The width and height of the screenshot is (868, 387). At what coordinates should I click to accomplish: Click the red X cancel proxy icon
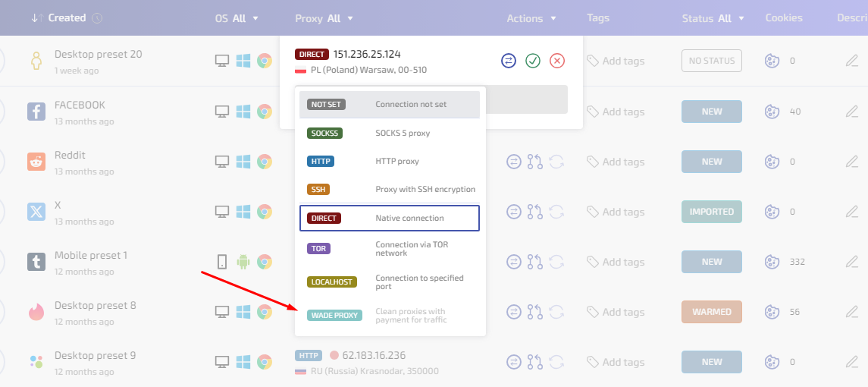(557, 61)
